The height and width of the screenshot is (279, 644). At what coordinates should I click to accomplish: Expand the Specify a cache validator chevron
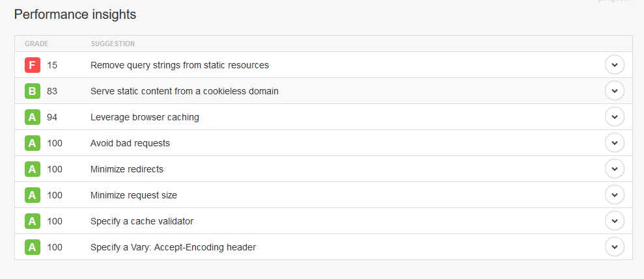coord(614,221)
